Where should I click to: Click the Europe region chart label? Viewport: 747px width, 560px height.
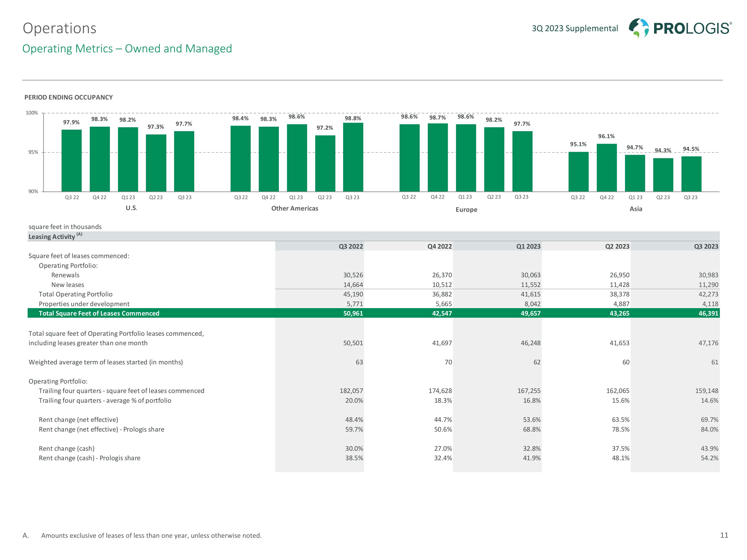466,210
